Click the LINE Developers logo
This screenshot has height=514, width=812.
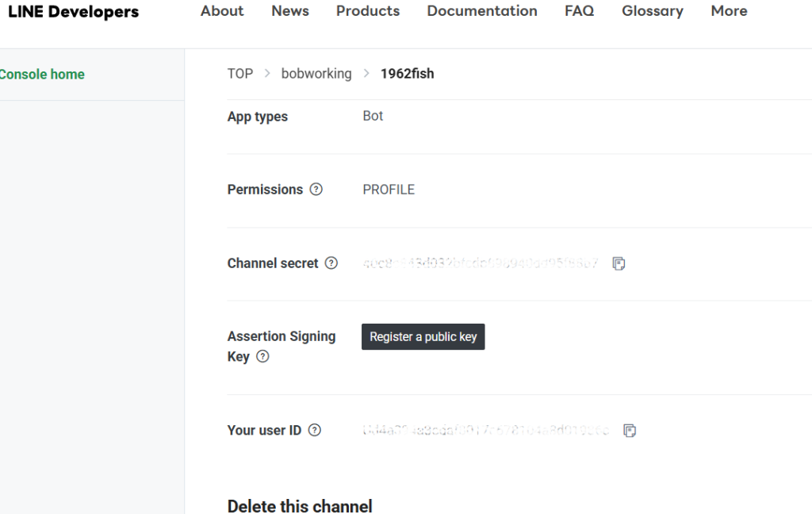point(74,12)
